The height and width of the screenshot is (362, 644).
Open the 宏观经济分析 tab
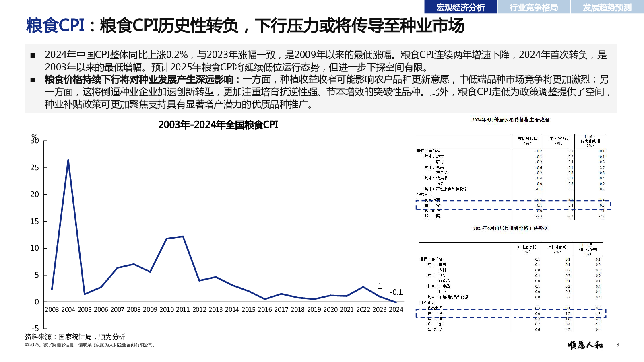pyautogui.click(x=460, y=7)
